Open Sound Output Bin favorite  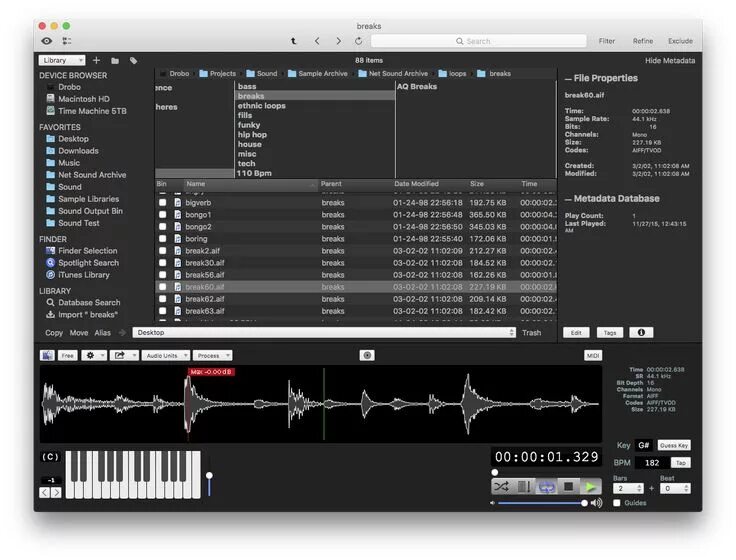point(90,211)
